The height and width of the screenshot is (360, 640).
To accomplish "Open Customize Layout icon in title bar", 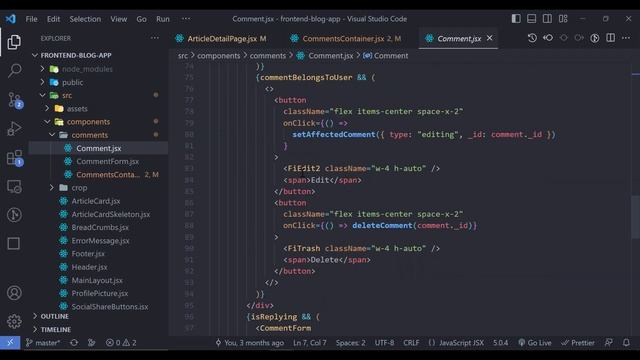I will pyautogui.click(x=563, y=19).
